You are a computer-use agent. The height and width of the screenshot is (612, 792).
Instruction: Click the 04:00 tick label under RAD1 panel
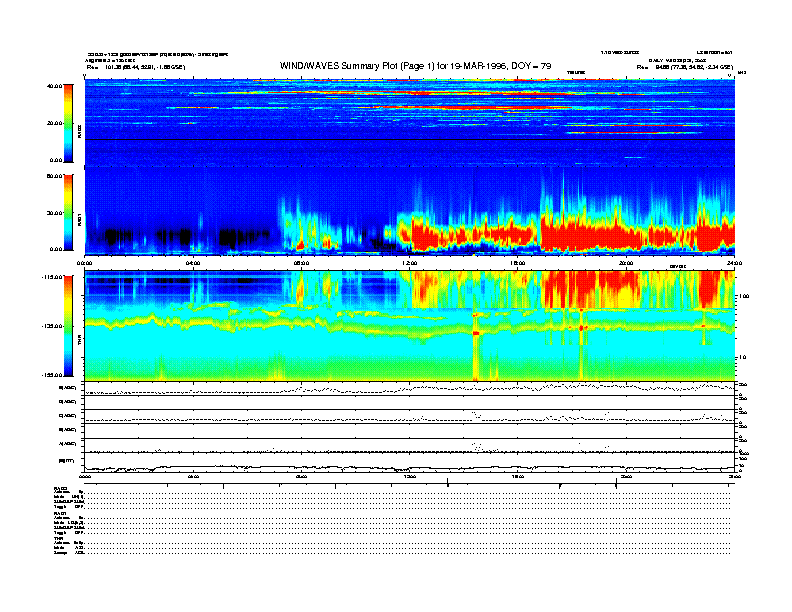coord(193,263)
